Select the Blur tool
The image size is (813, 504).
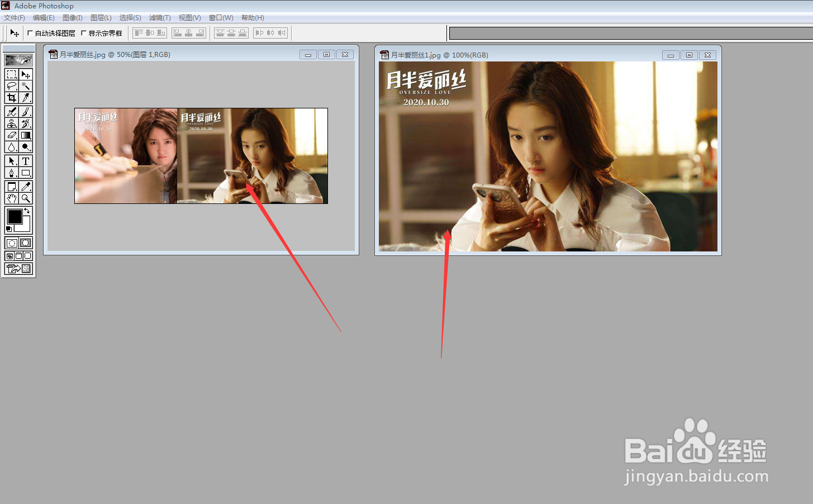(12, 147)
